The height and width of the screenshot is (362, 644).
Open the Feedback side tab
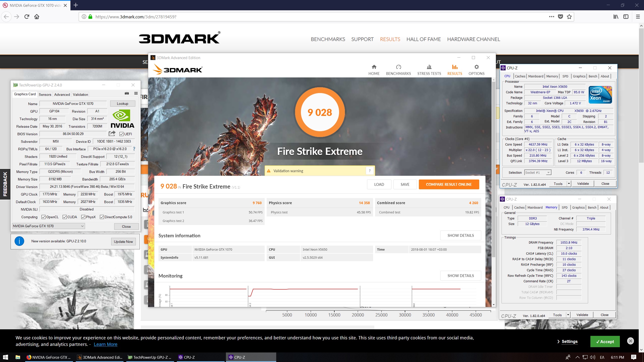(x=5, y=184)
